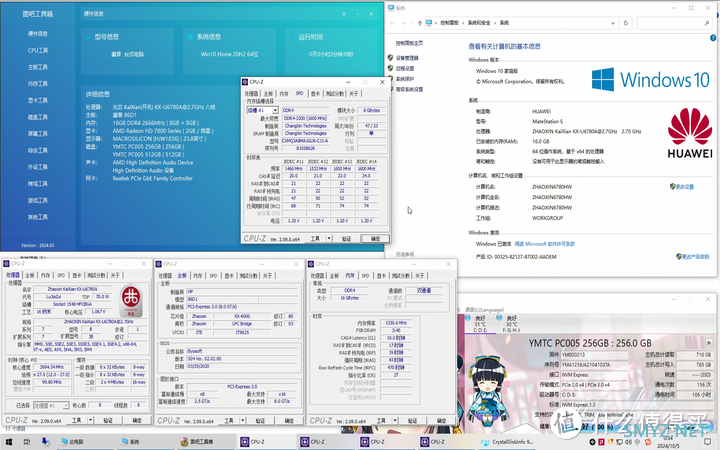
Task: Click 控制面板主页 link in System window
Action: pos(409,43)
